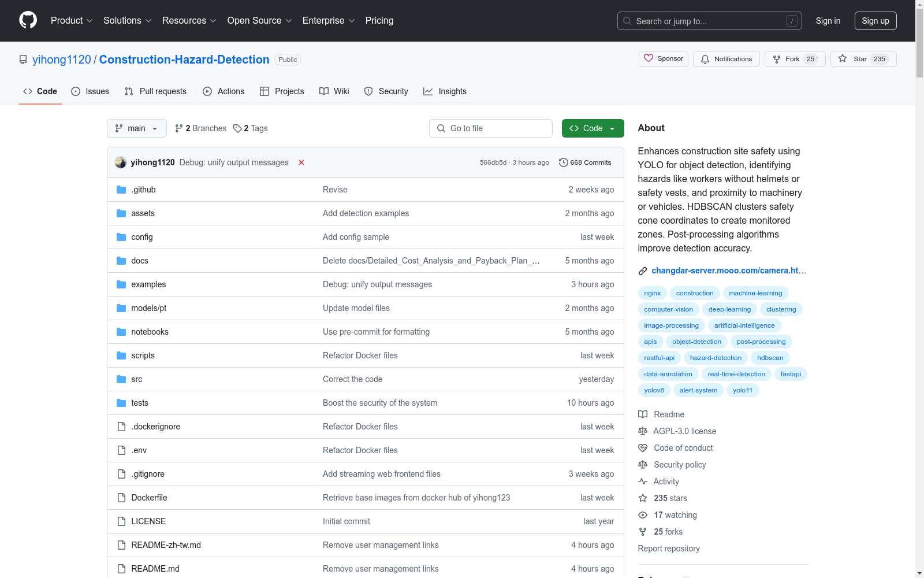Click the link chain icon by the website URL
The height and width of the screenshot is (578, 924).
click(x=643, y=271)
